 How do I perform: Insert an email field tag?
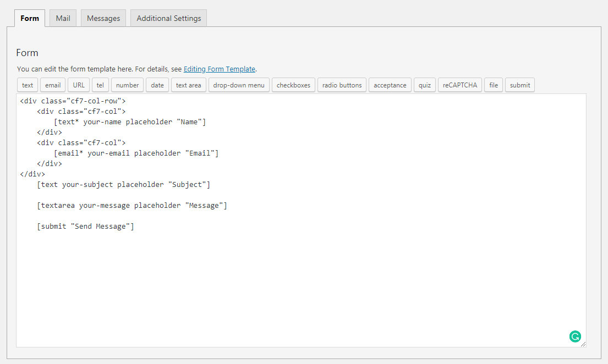click(53, 85)
